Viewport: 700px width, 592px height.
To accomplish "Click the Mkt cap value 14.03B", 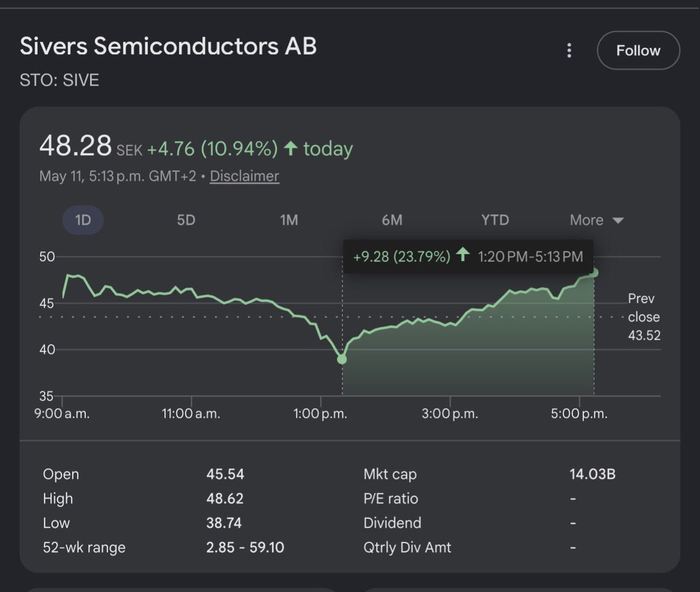I will tap(593, 474).
